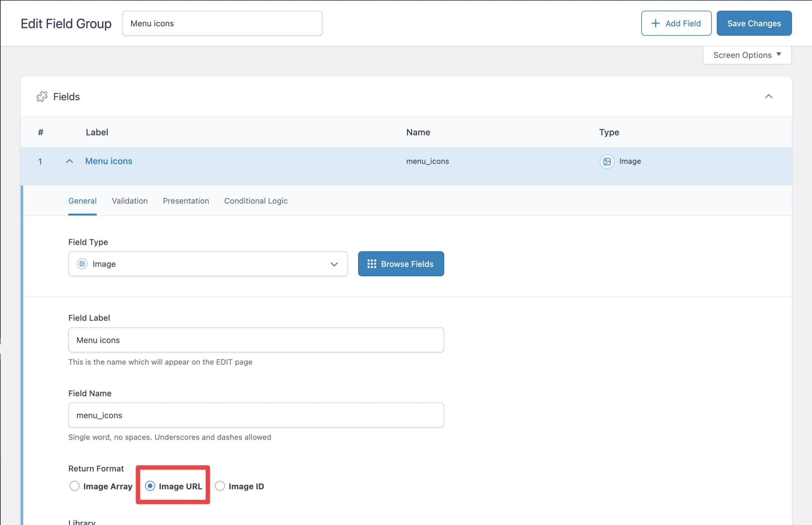
Task: Switch to the Validation tab
Action: coord(129,201)
